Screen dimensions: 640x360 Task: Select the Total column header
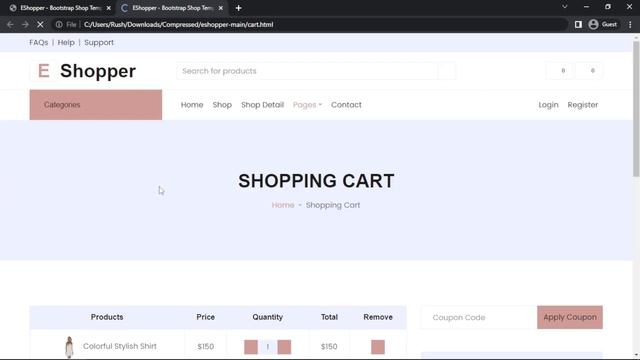(x=329, y=317)
